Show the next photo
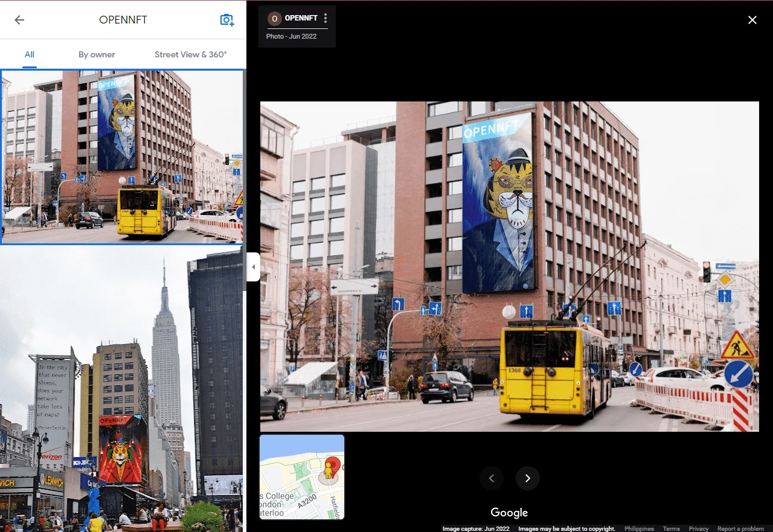 coord(528,478)
